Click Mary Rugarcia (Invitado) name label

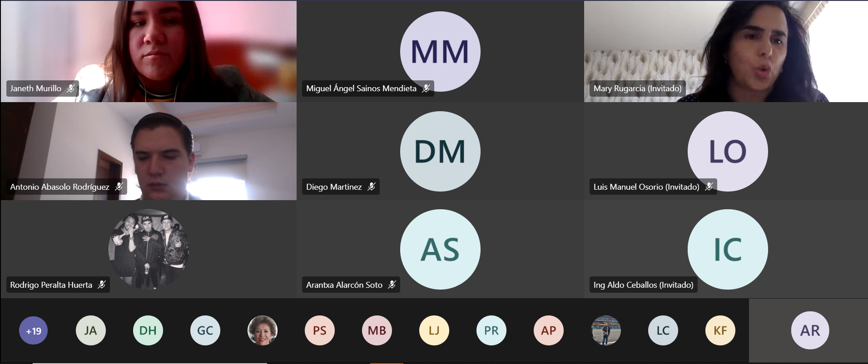[x=637, y=89]
